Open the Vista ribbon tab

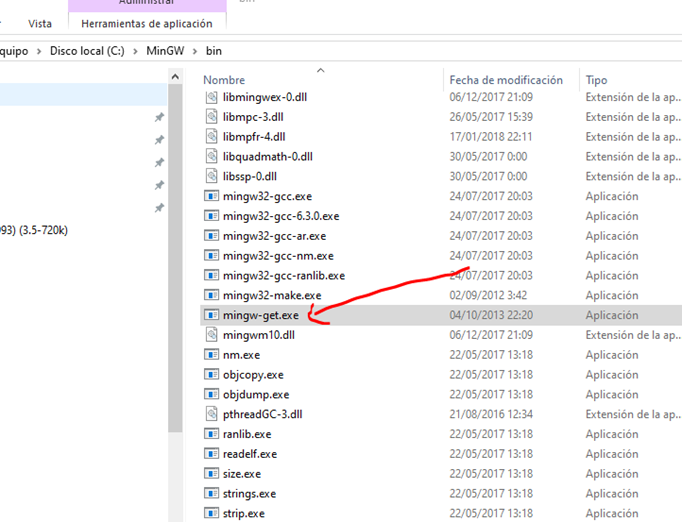(40, 23)
